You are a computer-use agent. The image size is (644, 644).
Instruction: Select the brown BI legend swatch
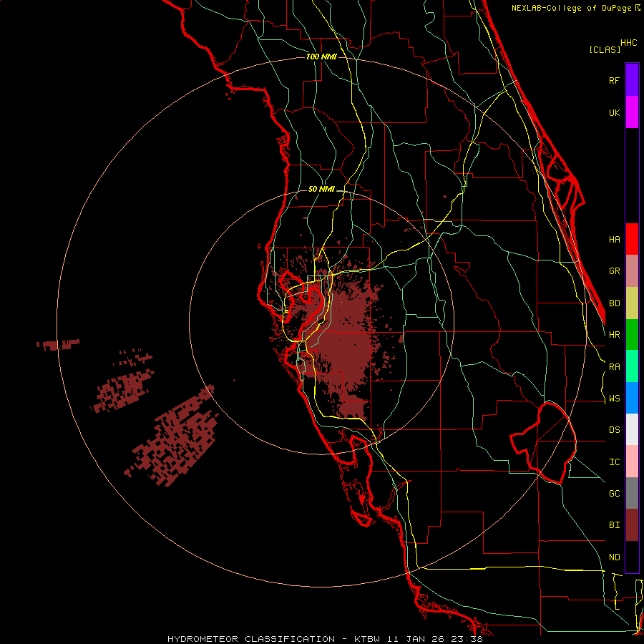click(632, 525)
